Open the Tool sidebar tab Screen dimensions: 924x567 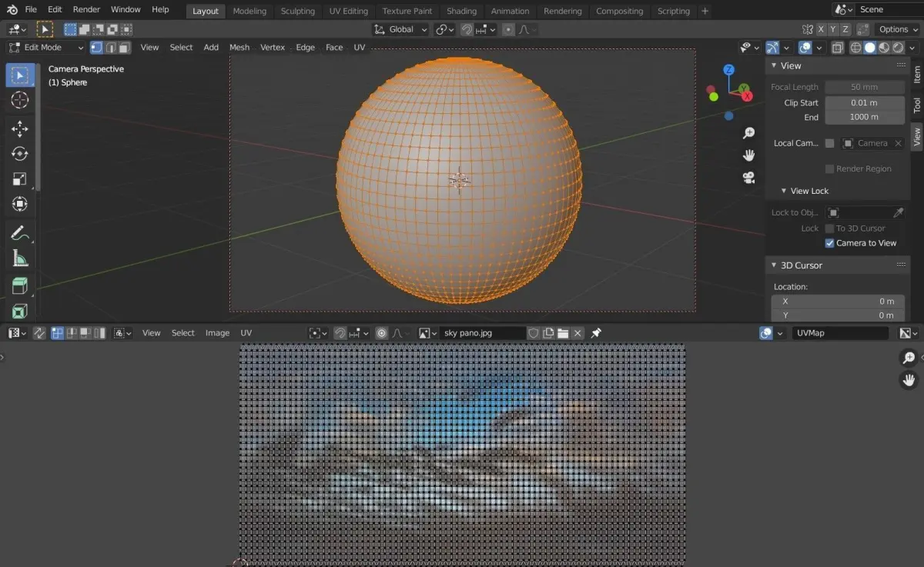click(x=917, y=105)
